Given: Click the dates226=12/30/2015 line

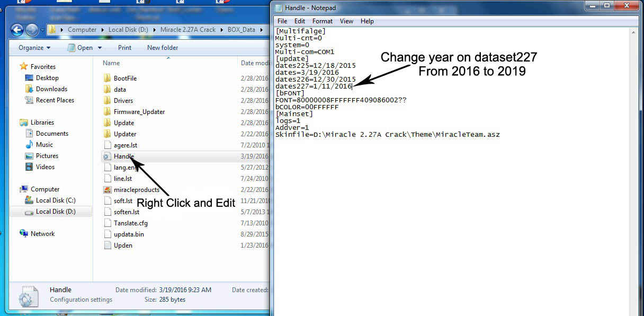Looking at the screenshot, I should coord(315,80).
